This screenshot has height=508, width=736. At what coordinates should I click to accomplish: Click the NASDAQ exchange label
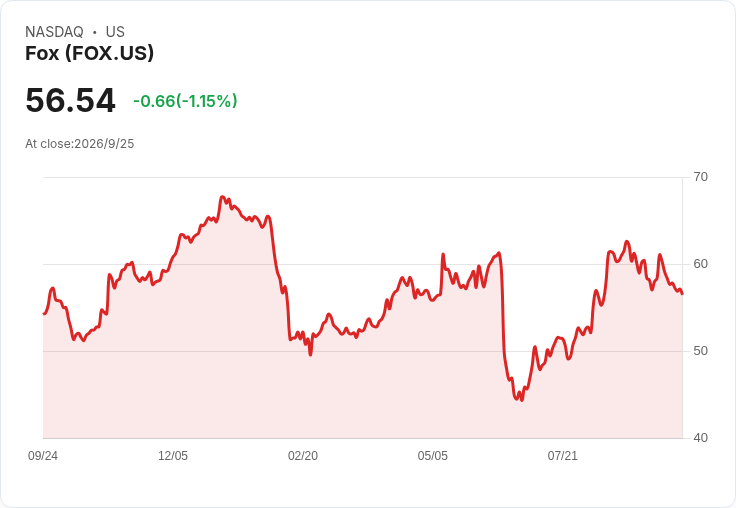coord(54,32)
